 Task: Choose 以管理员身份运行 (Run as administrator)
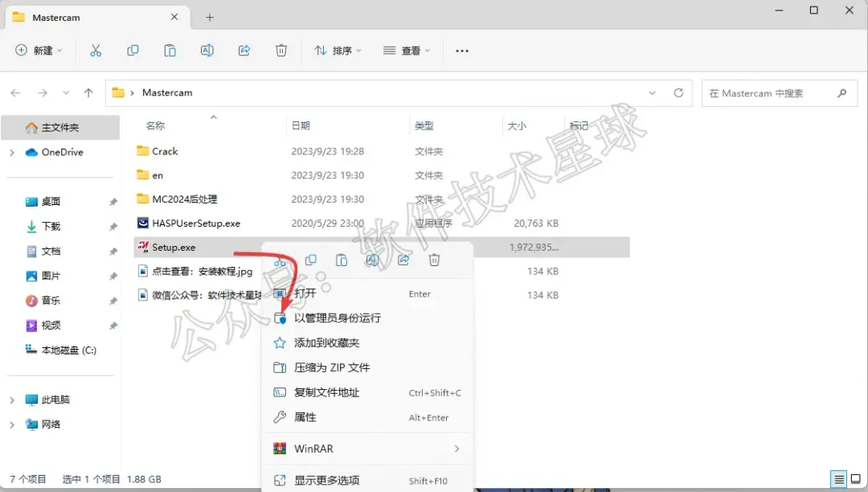[367, 318]
